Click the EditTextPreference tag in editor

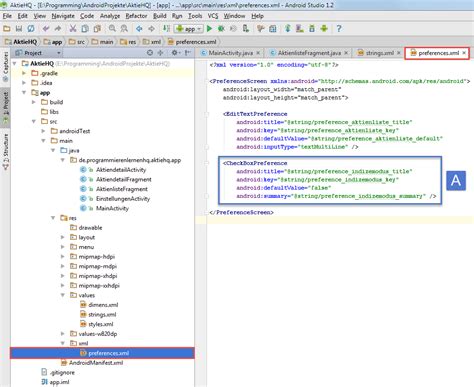257,114
